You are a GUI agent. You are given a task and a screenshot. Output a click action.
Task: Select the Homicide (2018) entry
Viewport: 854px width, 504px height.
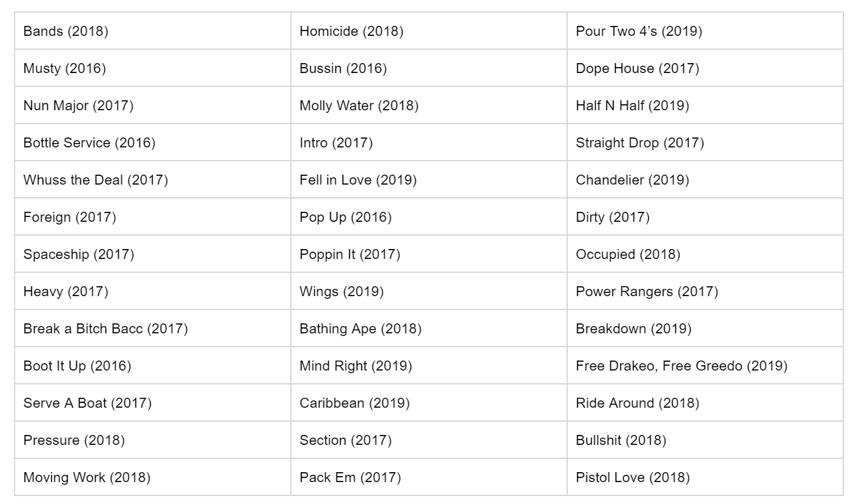click(429, 31)
